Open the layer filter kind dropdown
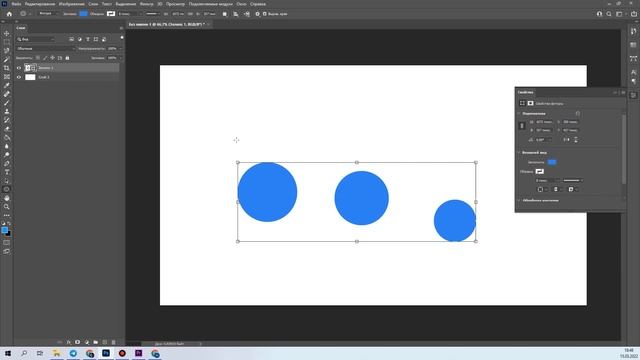 (x=36, y=39)
